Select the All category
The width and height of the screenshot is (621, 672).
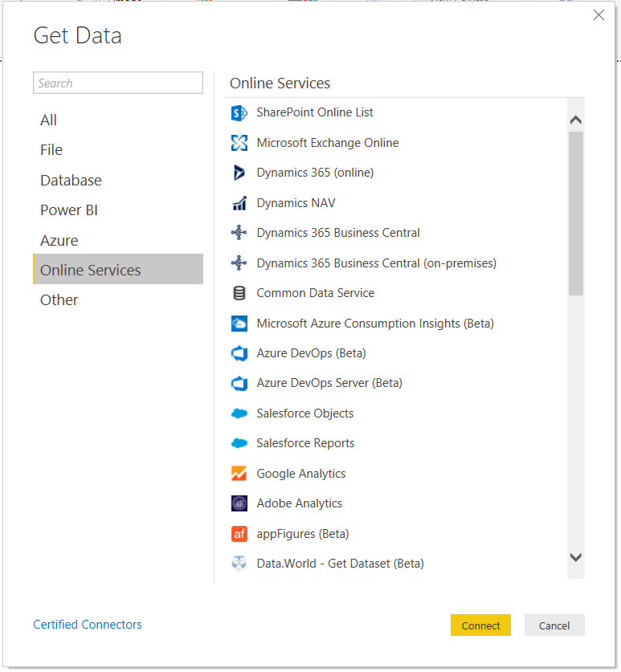pyautogui.click(x=118, y=120)
